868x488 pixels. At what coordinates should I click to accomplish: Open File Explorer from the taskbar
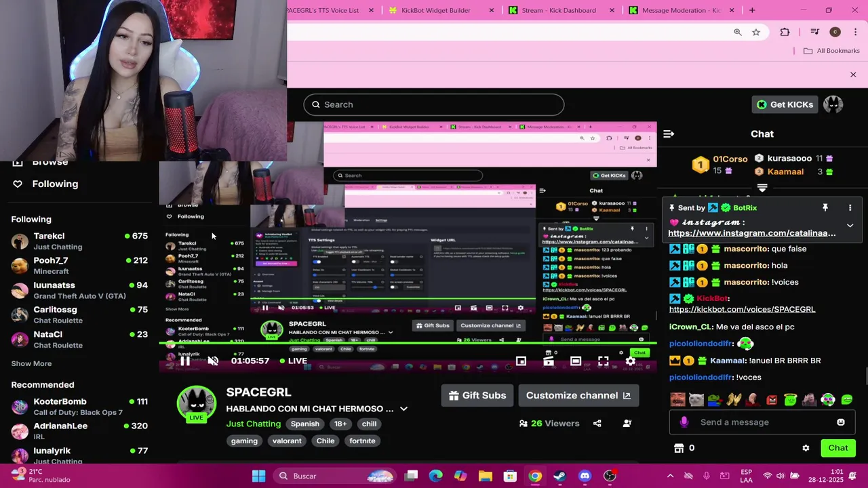point(486,476)
